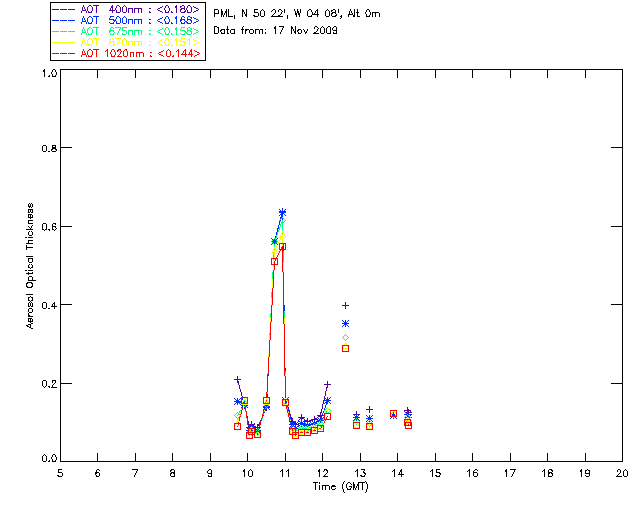This screenshot has height=512, width=640.
Task: Click the highest blue asterisk marker at the peak
Action: [x=282, y=212]
